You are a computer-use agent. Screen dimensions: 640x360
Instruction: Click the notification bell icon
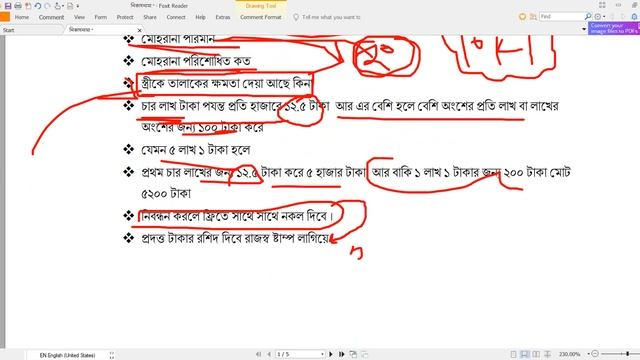(634, 16)
